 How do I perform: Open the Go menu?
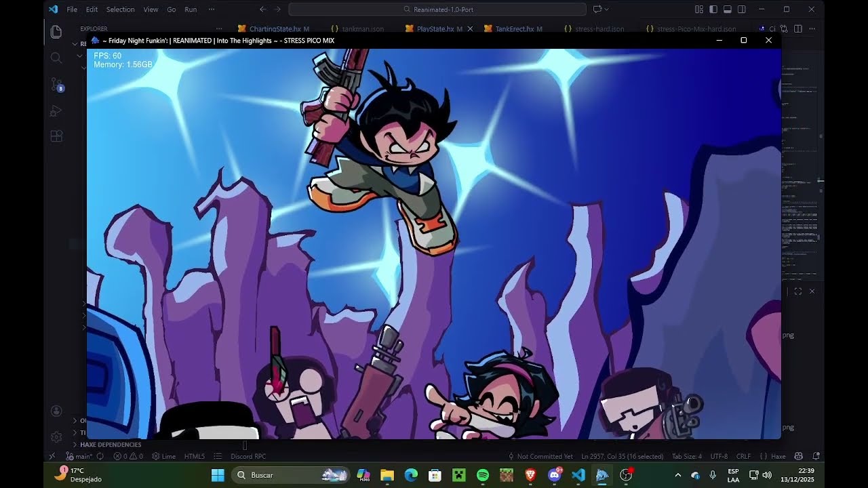pyautogui.click(x=172, y=9)
